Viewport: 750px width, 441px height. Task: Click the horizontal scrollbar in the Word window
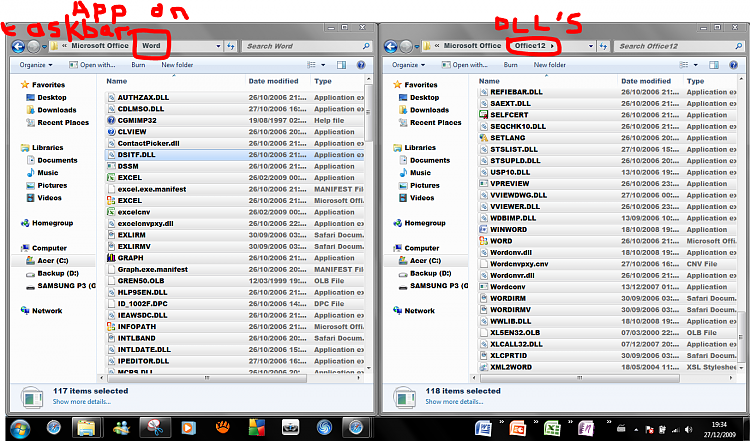point(207,377)
